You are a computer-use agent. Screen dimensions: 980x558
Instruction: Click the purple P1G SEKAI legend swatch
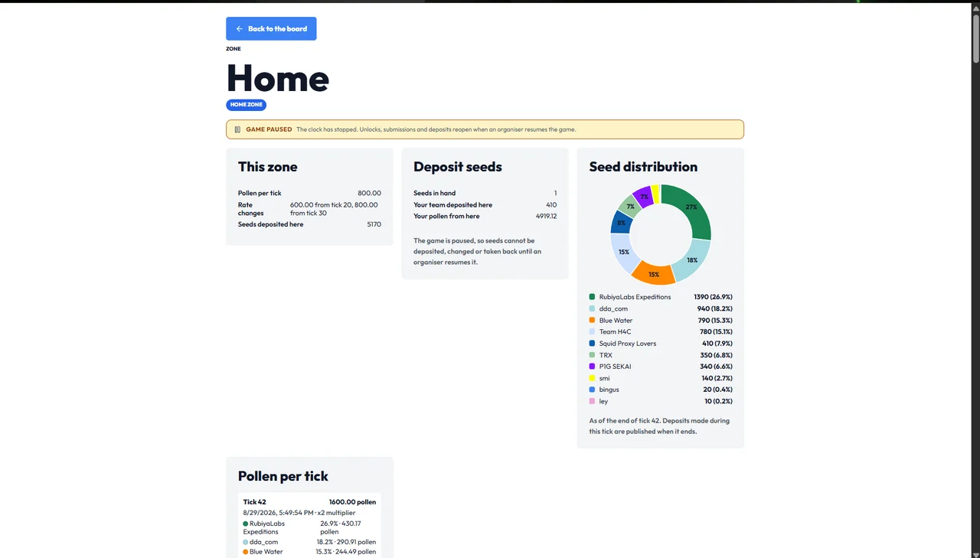coord(593,367)
